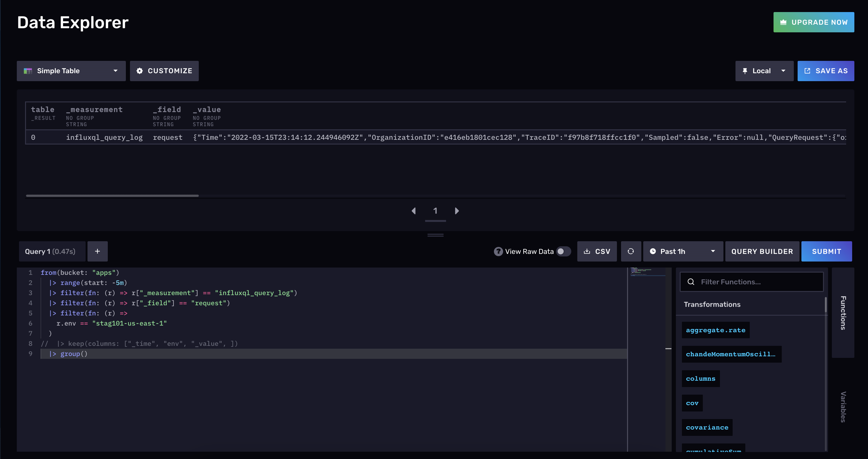Click the gear icon on the Customize button

140,71
